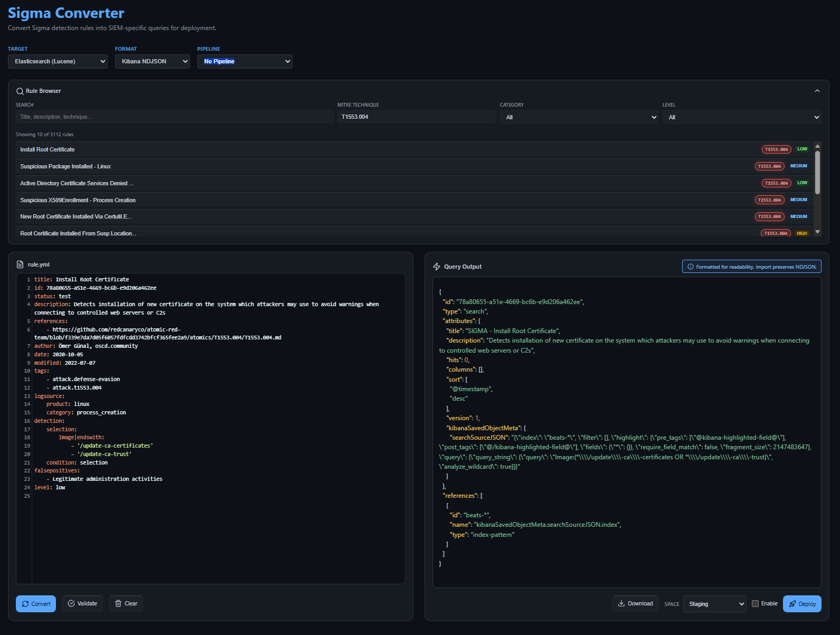The height and width of the screenshot is (635, 840).
Task: Open the Target Elasticsearch dropdown
Action: click(x=58, y=62)
